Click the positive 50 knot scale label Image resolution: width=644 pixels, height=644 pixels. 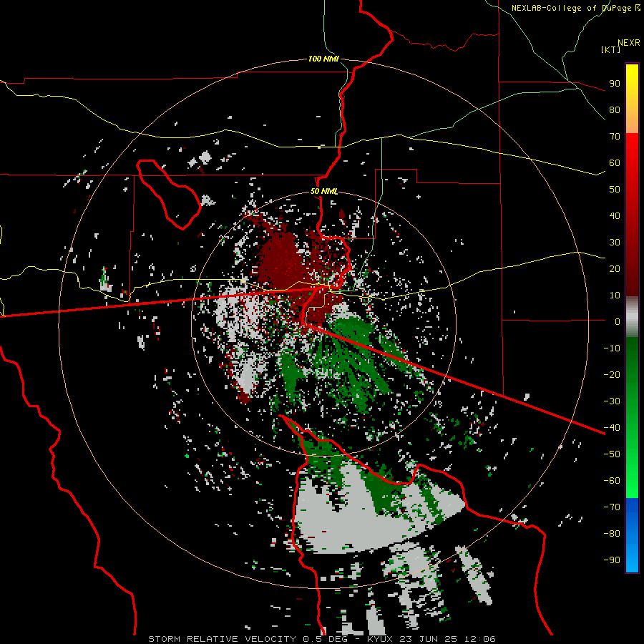click(x=615, y=190)
